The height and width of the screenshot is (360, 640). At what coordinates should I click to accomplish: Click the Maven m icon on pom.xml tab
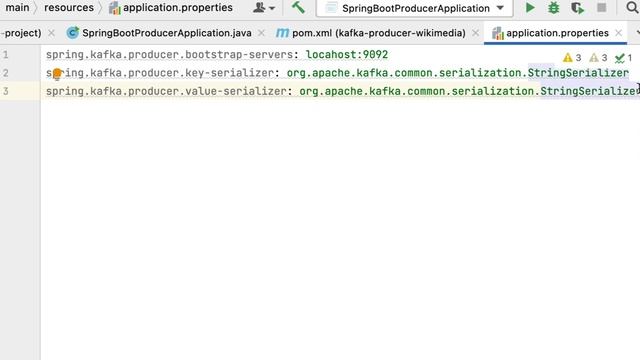pyautogui.click(x=282, y=33)
